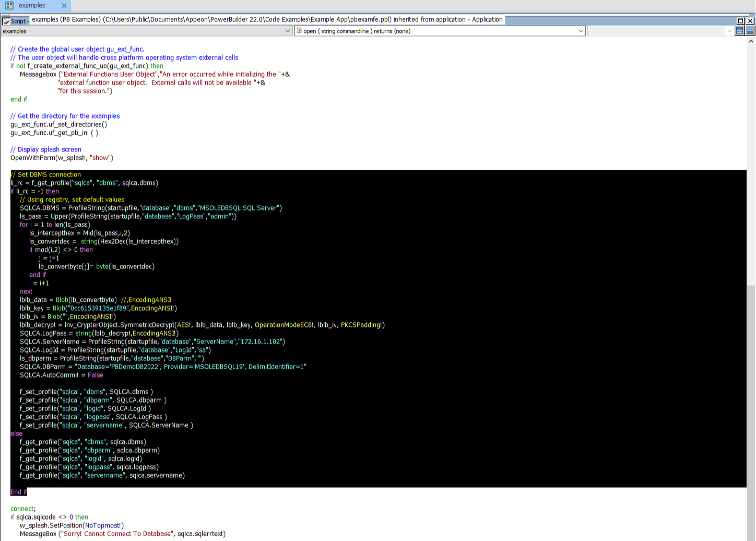Click the gu_ext_func.uf_set_directories() line

[57, 124]
